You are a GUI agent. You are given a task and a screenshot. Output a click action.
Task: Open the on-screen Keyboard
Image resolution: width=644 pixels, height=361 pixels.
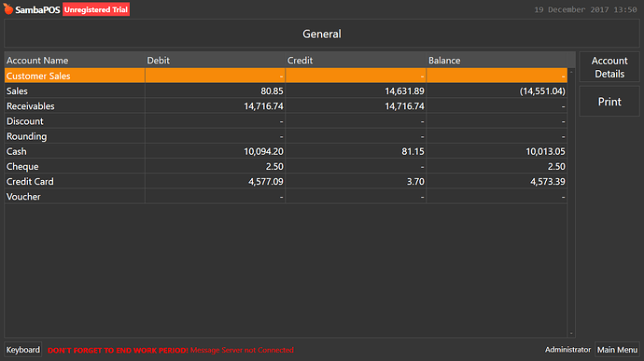23,350
